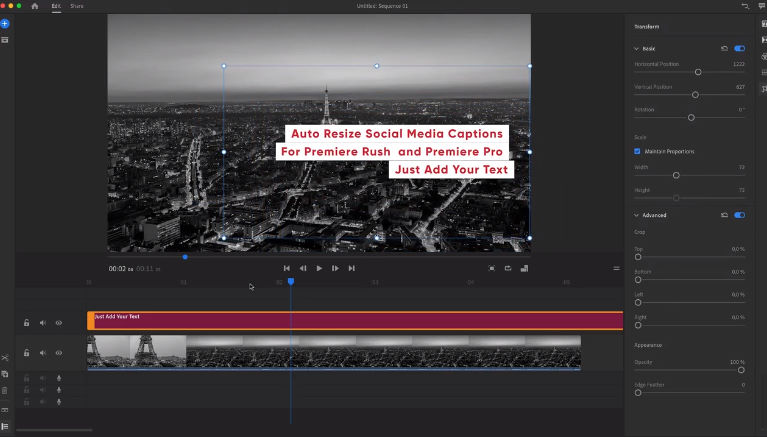Open the Project Assets panel icon
This screenshot has height=437, width=767.
pos(5,40)
